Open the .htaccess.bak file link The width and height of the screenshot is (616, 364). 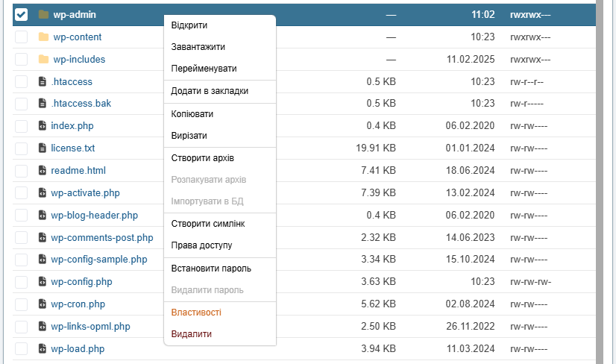pyautogui.click(x=81, y=104)
